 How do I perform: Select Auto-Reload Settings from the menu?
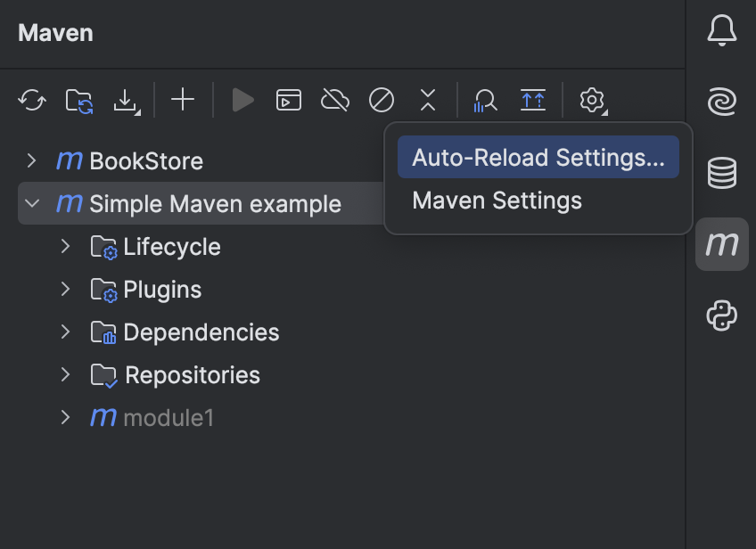(x=538, y=157)
